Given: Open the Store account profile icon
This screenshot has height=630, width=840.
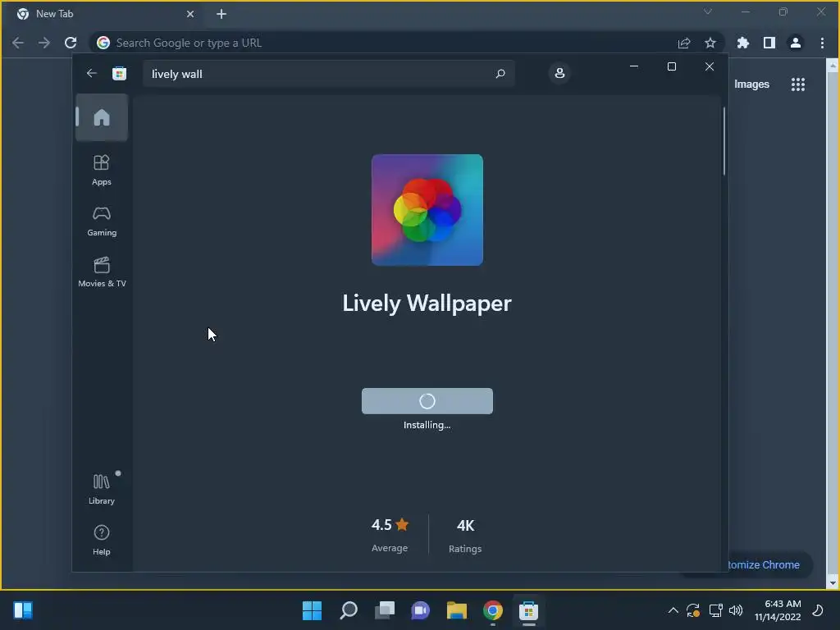Looking at the screenshot, I should [559, 73].
